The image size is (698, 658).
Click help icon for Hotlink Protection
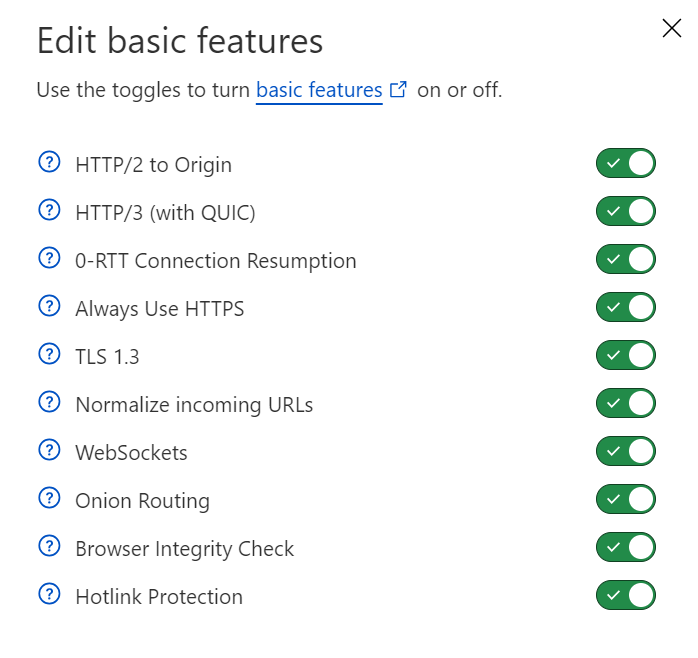pos(49,595)
